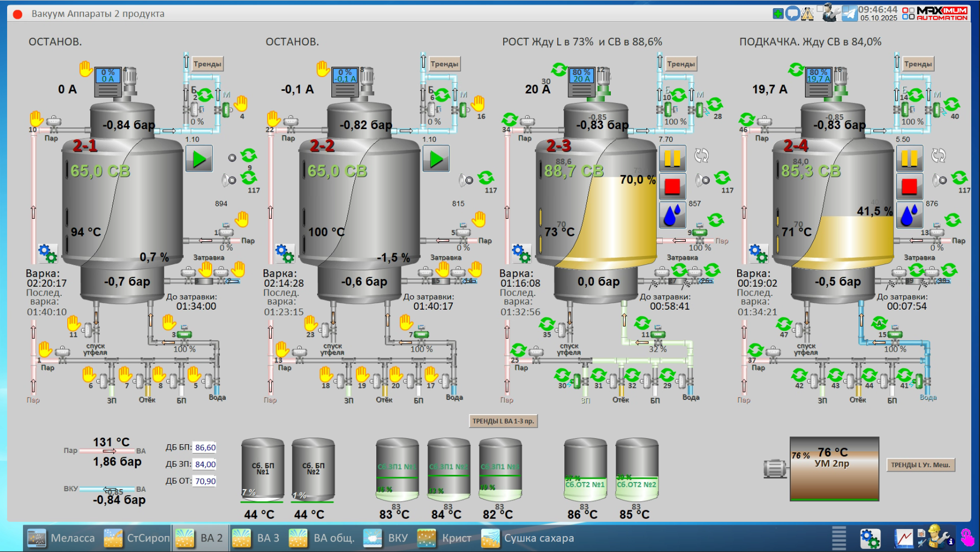Toggle auto mode icon on steam valve 34
Viewport: 980px width, 552px height.
[510, 119]
